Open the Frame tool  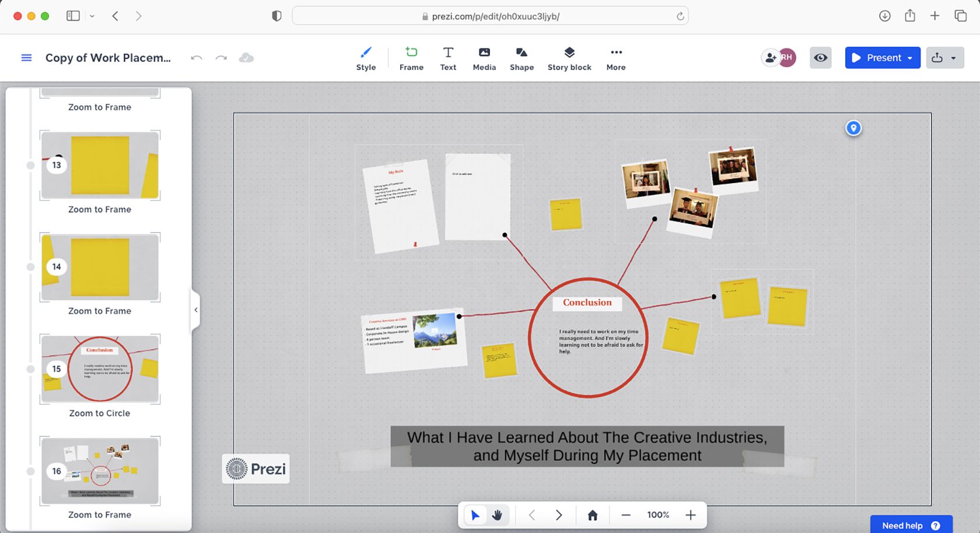[x=411, y=58]
